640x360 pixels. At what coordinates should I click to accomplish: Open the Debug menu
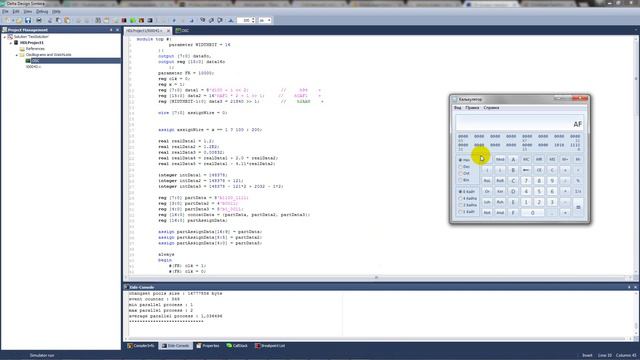(42, 11)
